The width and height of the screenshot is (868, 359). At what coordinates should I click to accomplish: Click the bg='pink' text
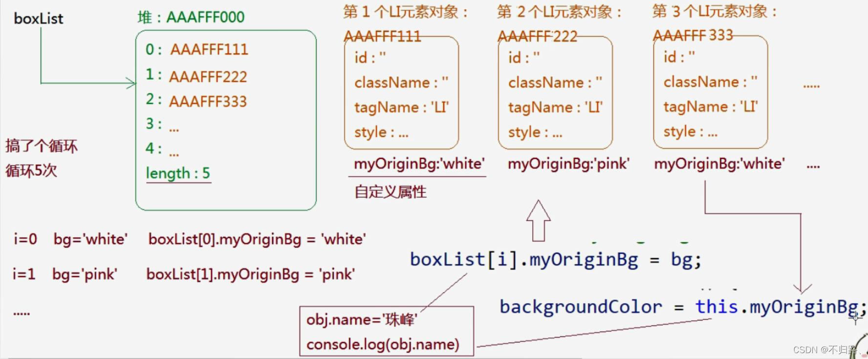point(85,274)
